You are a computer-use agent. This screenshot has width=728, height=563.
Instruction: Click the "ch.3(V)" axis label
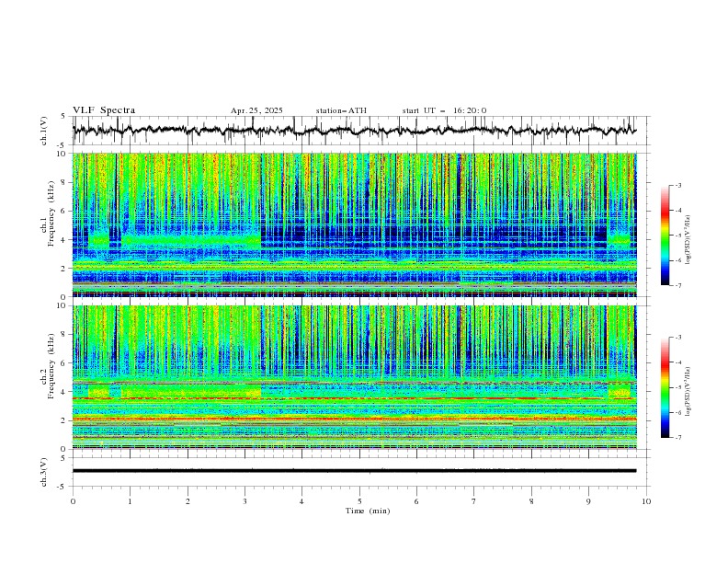[44, 472]
